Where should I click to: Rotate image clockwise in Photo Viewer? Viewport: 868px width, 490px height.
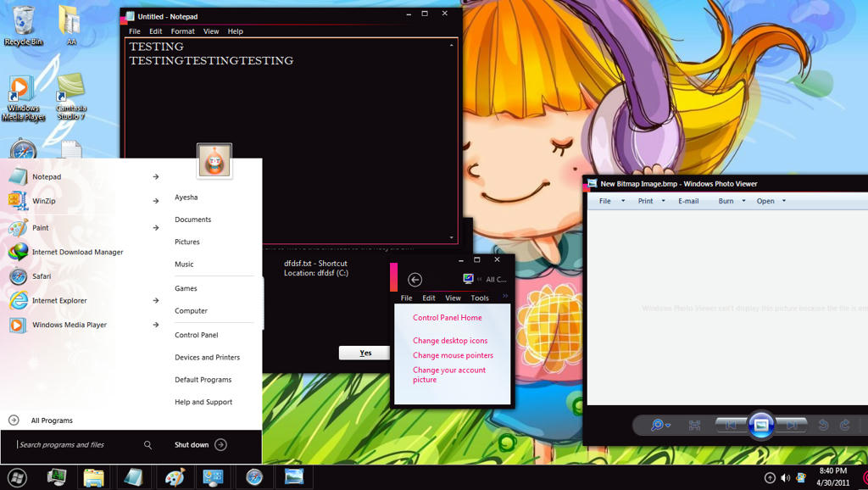pos(845,425)
